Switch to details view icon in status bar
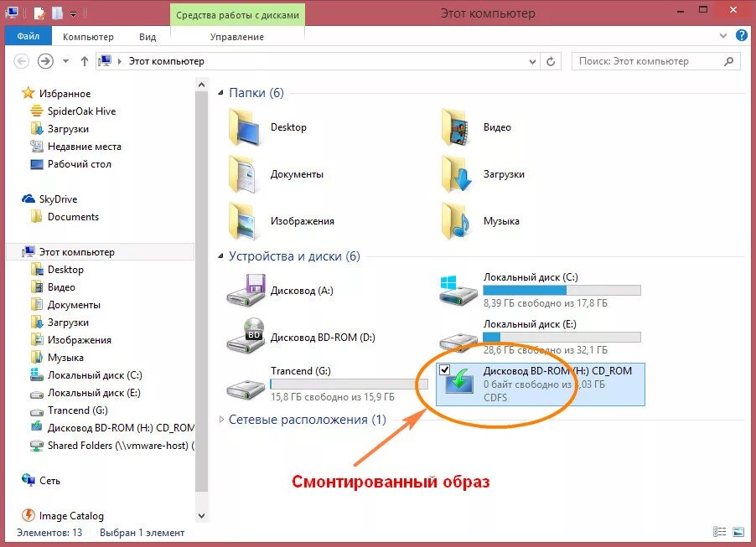The image size is (756, 547). 719,532
